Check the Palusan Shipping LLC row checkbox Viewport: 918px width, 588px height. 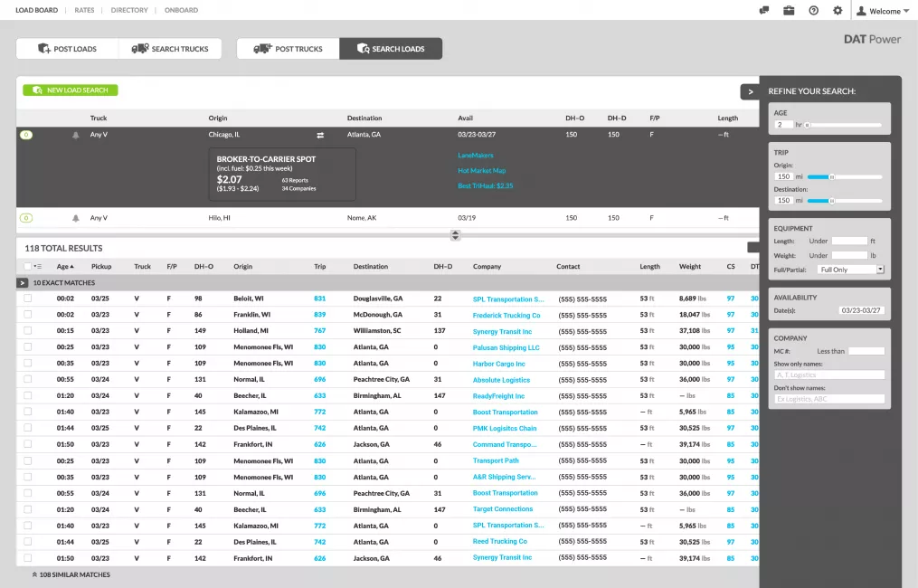[x=27, y=346]
